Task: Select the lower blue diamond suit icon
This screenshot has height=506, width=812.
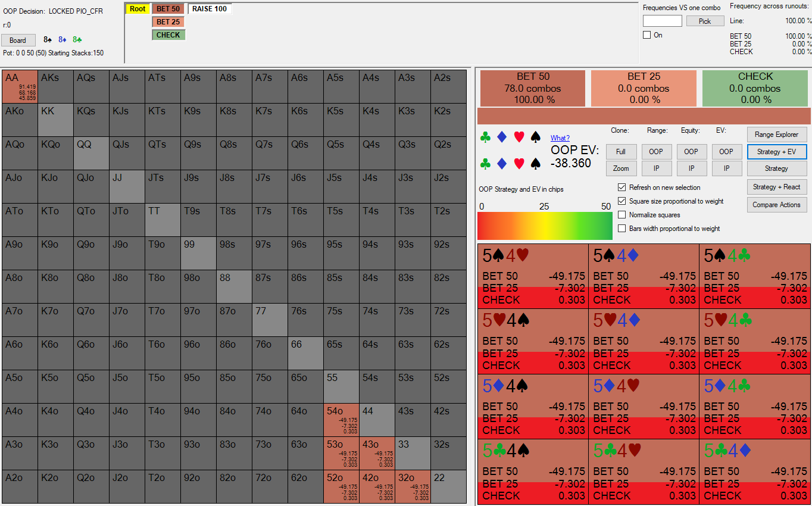Action: pyautogui.click(x=502, y=163)
